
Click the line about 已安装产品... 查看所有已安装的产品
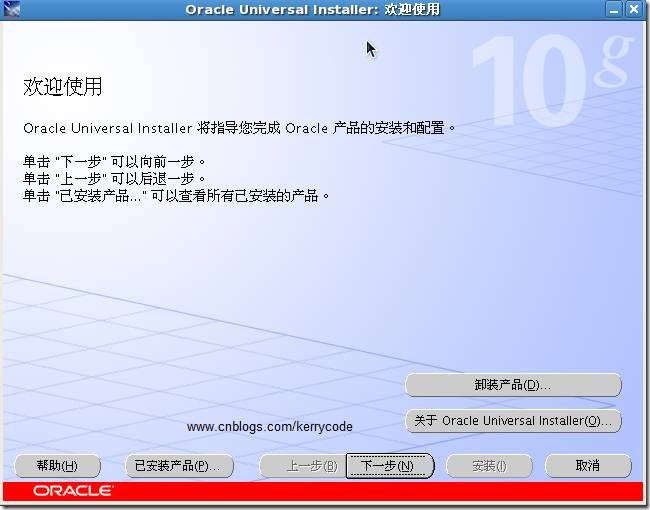(x=176, y=195)
